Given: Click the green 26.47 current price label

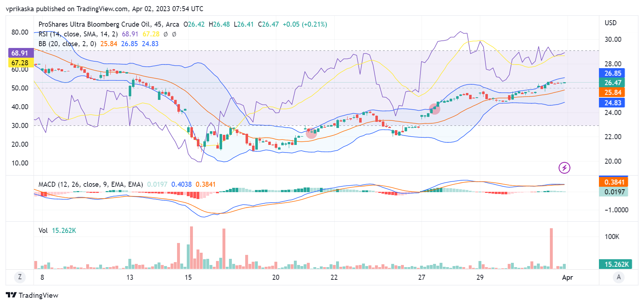Looking at the screenshot, I should coord(612,83).
